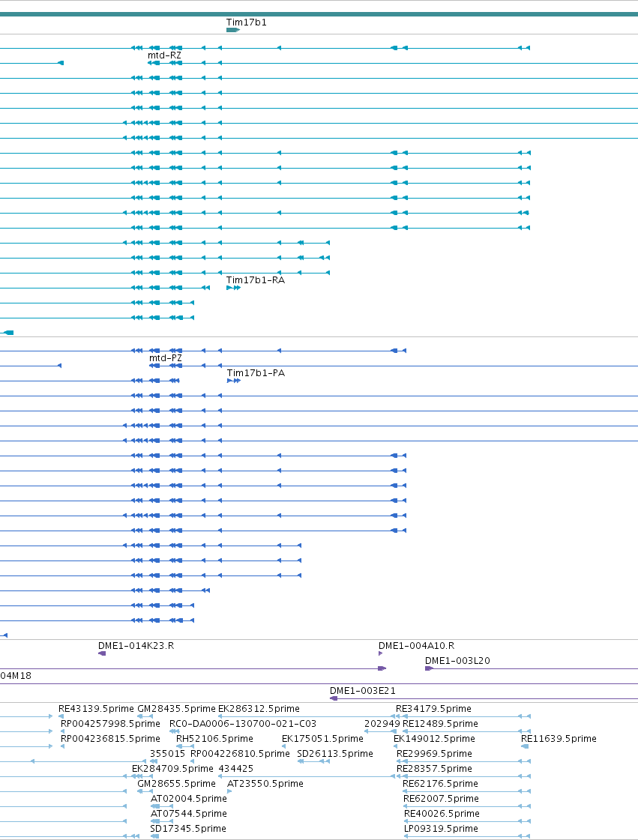Click the DME1-014K23.R label

(x=136, y=645)
